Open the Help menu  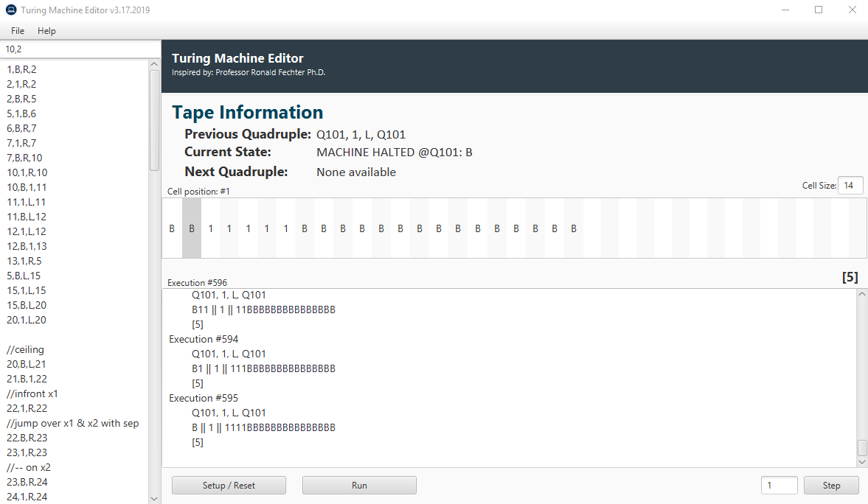tap(46, 31)
